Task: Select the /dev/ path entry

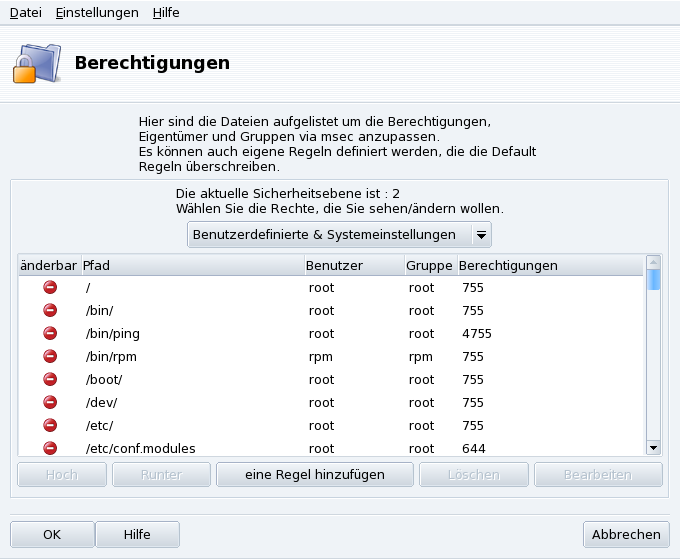Action: tap(101, 403)
